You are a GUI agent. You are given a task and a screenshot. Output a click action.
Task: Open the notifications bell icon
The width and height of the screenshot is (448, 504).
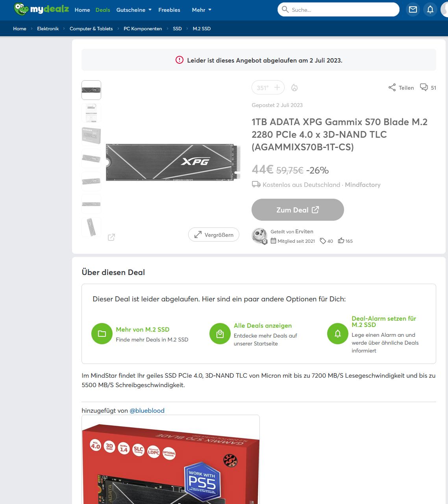pos(430,9)
